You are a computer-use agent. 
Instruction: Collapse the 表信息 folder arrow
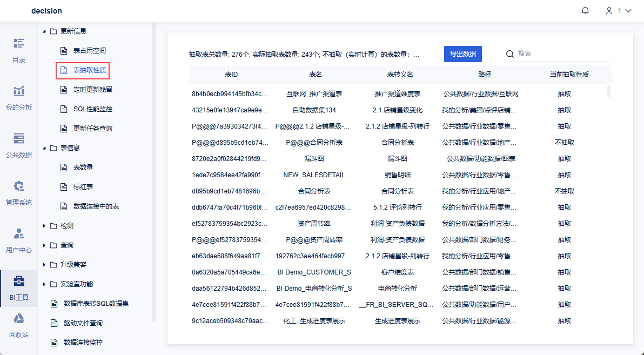pyautogui.click(x=44, y=148)
